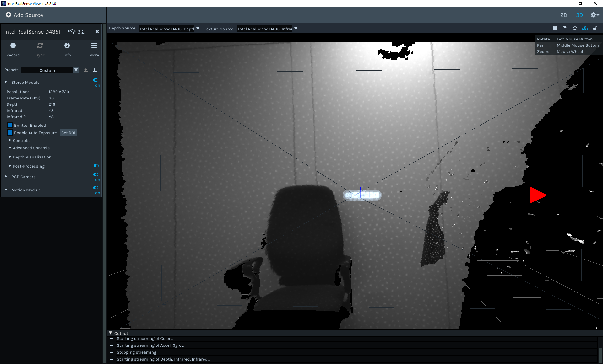Image resolution: width=603 pixels, height=364 pixels.
Task: Expand the Motion Module section
Action: tap(6, 190)
